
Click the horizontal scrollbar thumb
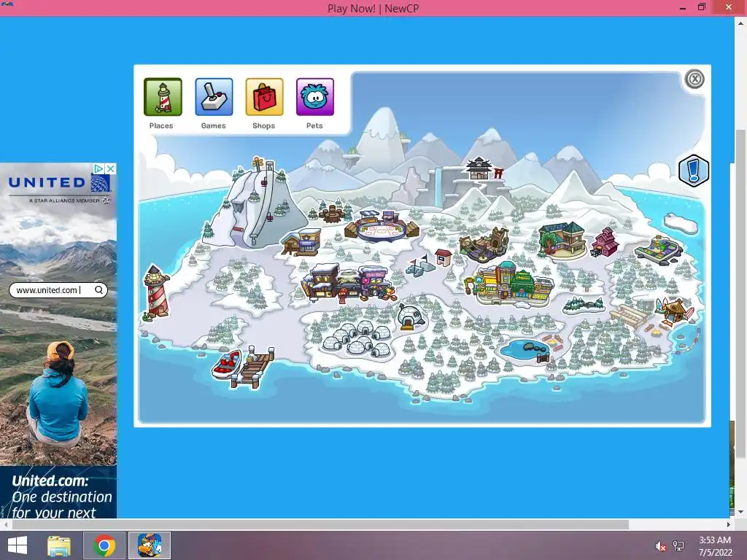tap(320, 525)
